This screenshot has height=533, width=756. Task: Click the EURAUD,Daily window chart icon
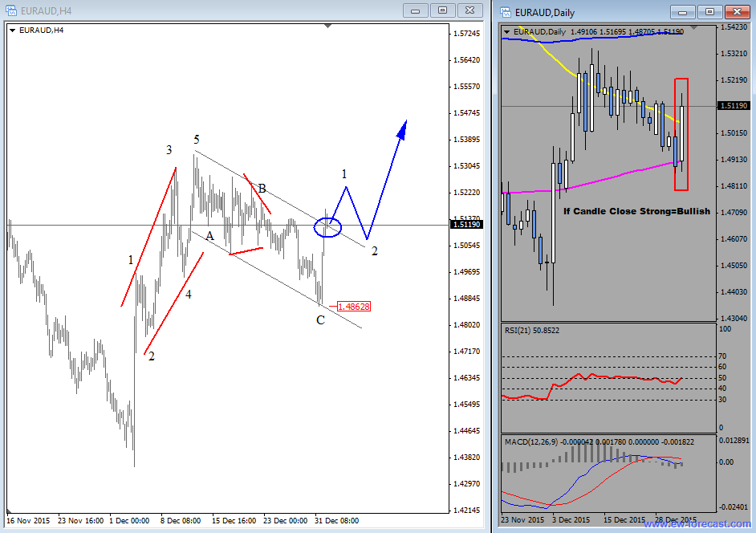coord(506,11)
